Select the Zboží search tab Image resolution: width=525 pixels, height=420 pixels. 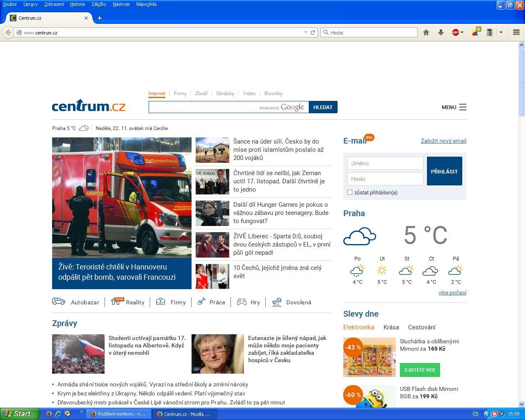tap(201, 94)
